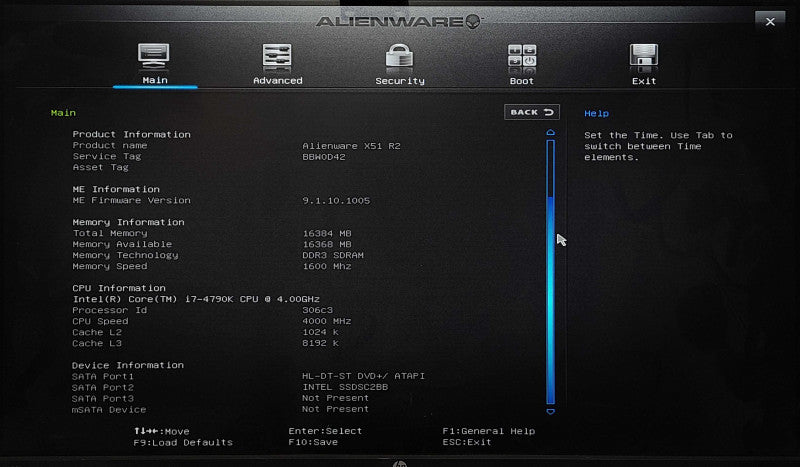Screen dimensions: 800x467
Task: Go to the Boot tab label
Action: point(521,81)
